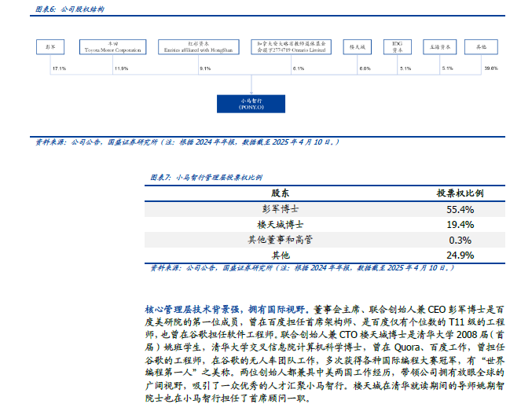Click the 9.1% stake value
This screenshot has width=532, height=408.
click(x=205, y=68)
